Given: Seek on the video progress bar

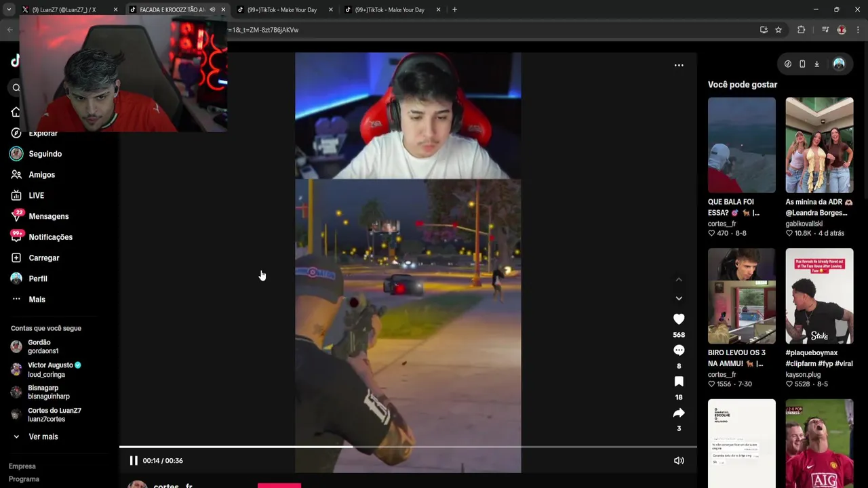Looking at the screenshot, I should 408,447.
